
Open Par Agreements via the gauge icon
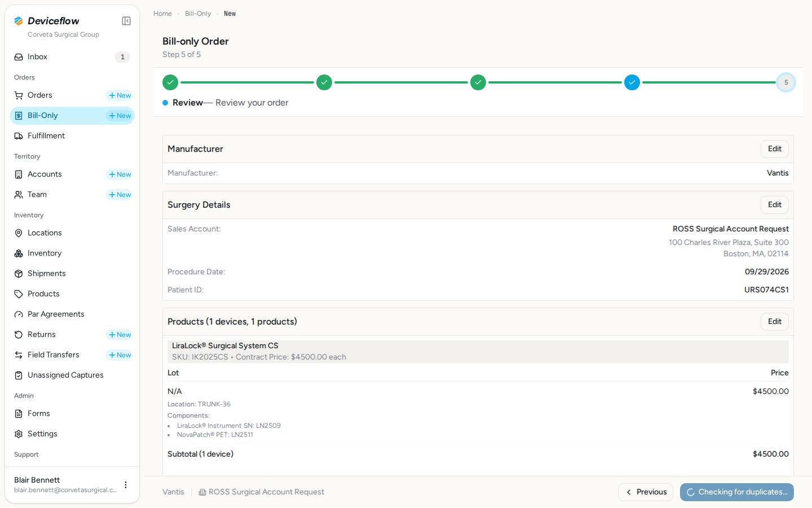[19, 314]
